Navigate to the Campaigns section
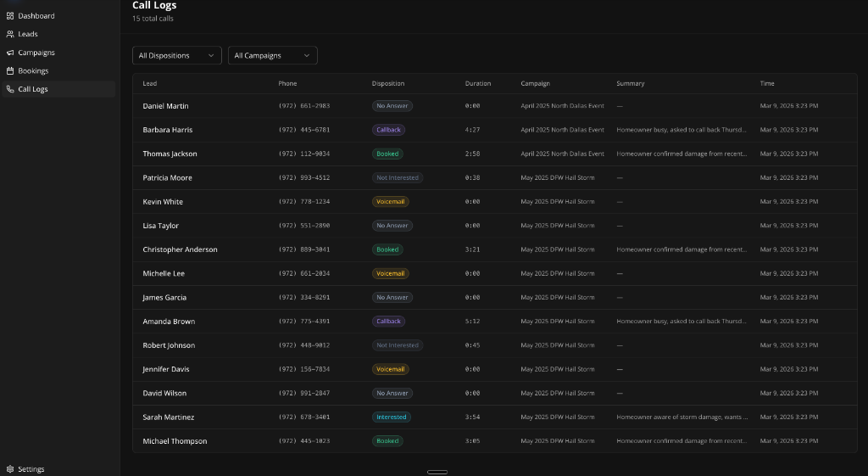 tap(58, 53)
